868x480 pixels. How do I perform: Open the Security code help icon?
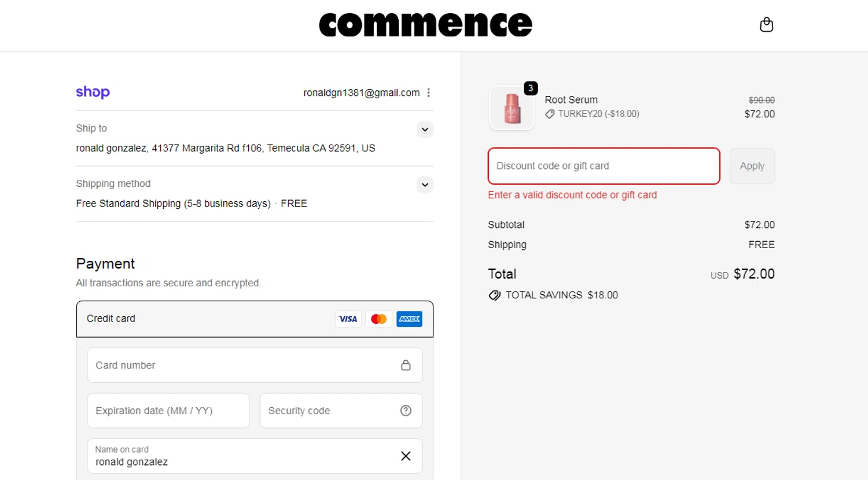click(x=406, y=411)
